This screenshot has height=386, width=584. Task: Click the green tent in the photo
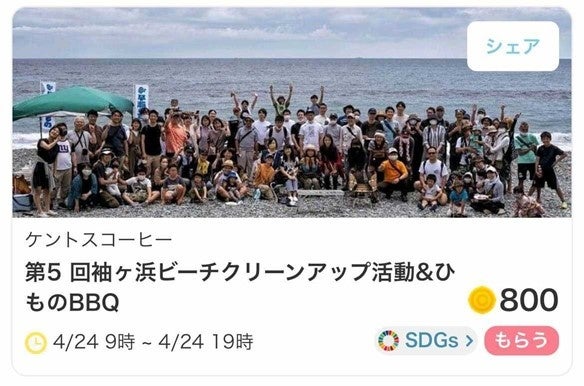pyautogui.click(x=73, y=101)
